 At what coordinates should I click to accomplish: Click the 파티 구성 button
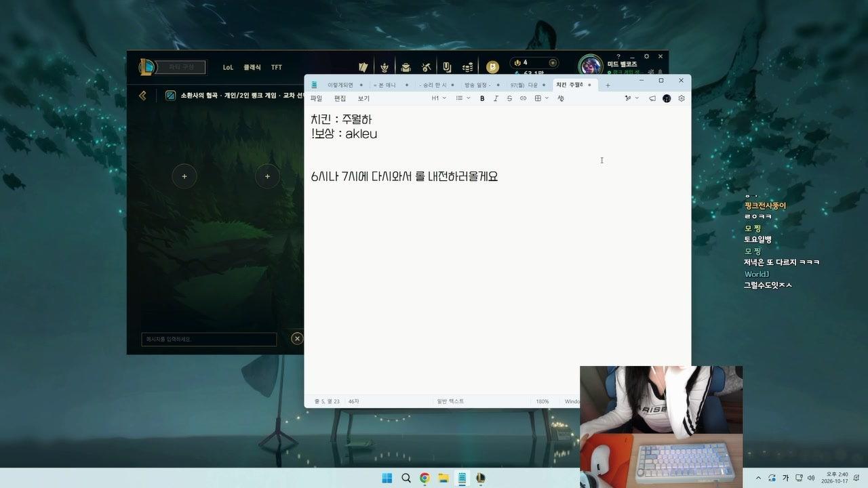click(x=181, y=67)
